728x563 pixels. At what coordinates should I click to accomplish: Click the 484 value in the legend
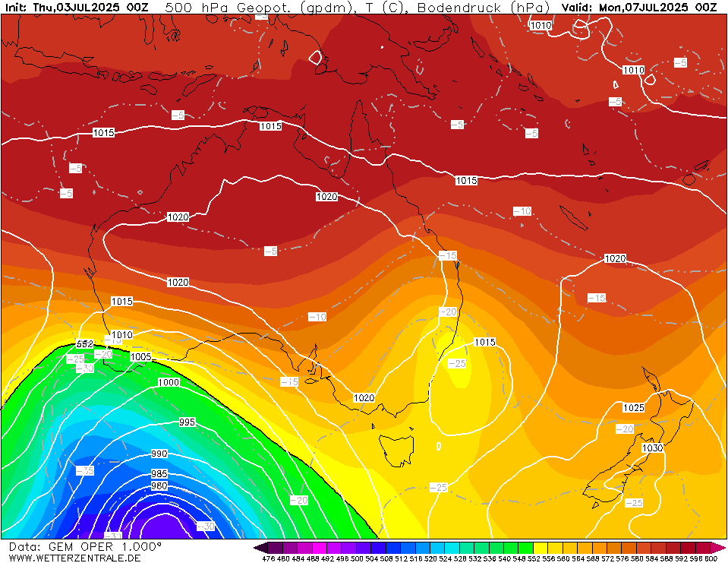(x=298, y=558)
